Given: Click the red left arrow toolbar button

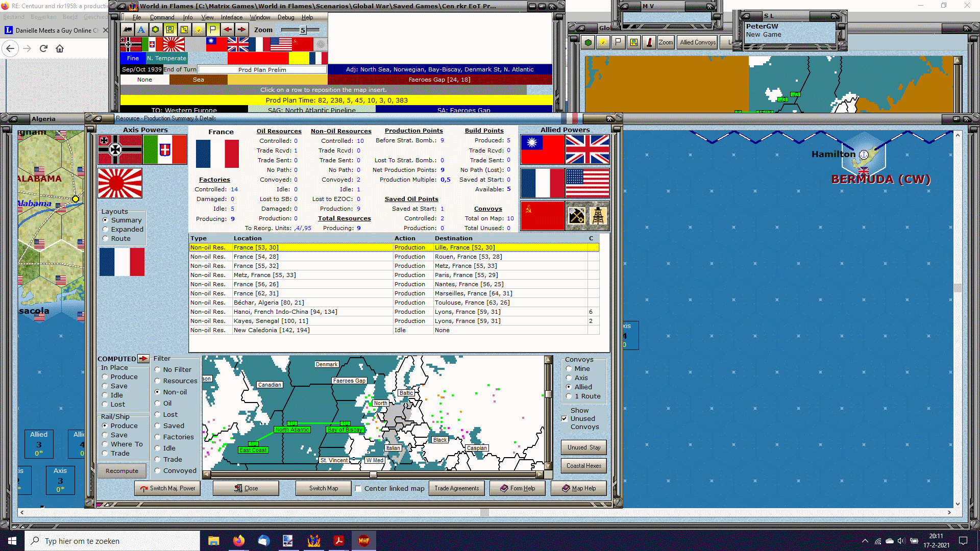Looking at the screenshot, I should click(x=228, y=30).
